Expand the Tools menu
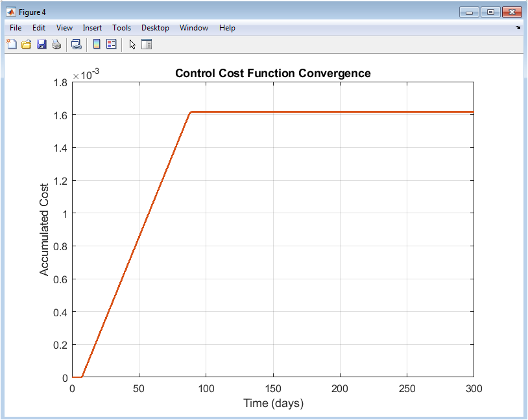Image resolution: width=528 pixels, height=420 pixels. [121, 28]
